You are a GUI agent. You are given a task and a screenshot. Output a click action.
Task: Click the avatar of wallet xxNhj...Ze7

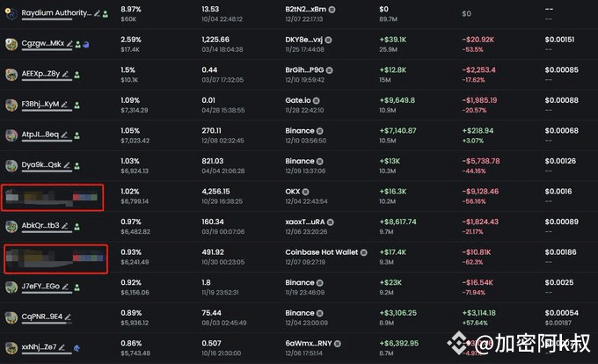(x=11, y=347)
